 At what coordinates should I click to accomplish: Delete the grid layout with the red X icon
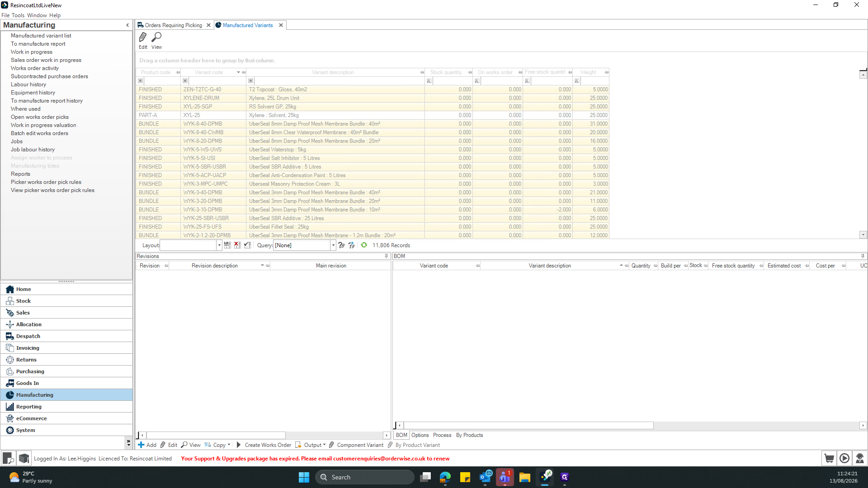(x=237, y=245)
